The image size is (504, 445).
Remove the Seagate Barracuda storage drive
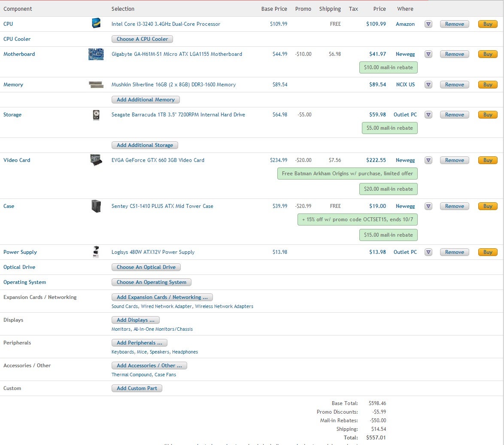click(x=454, y=115)
